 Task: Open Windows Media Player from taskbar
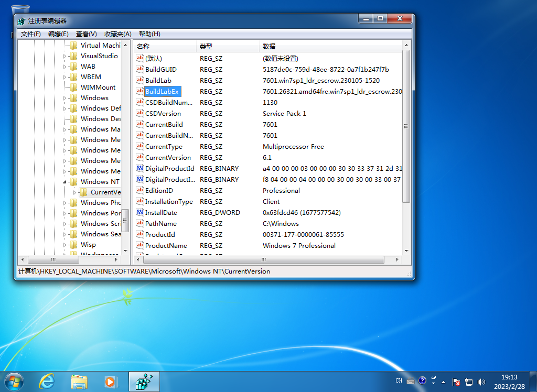click(x=110, y=382)
